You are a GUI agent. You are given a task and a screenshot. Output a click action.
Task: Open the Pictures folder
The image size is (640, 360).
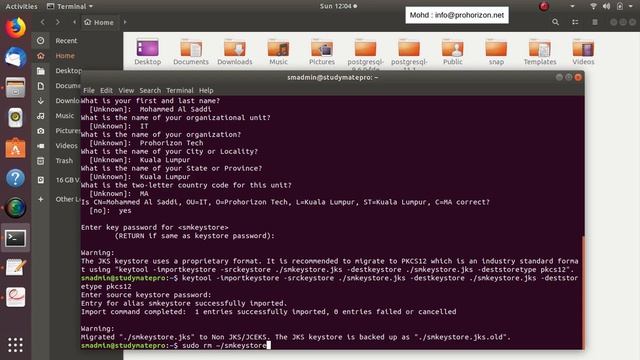322,52
